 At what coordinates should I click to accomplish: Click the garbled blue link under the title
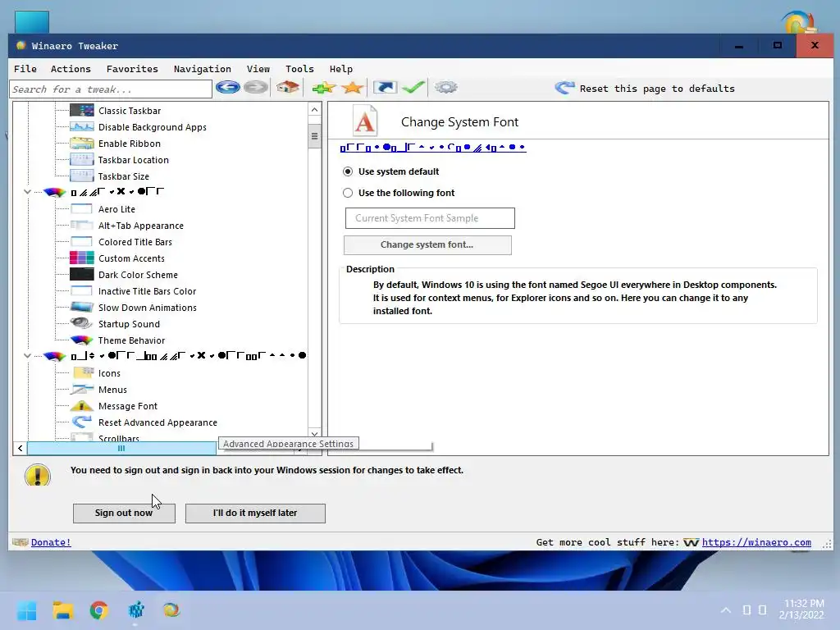[x=433, y=148]
